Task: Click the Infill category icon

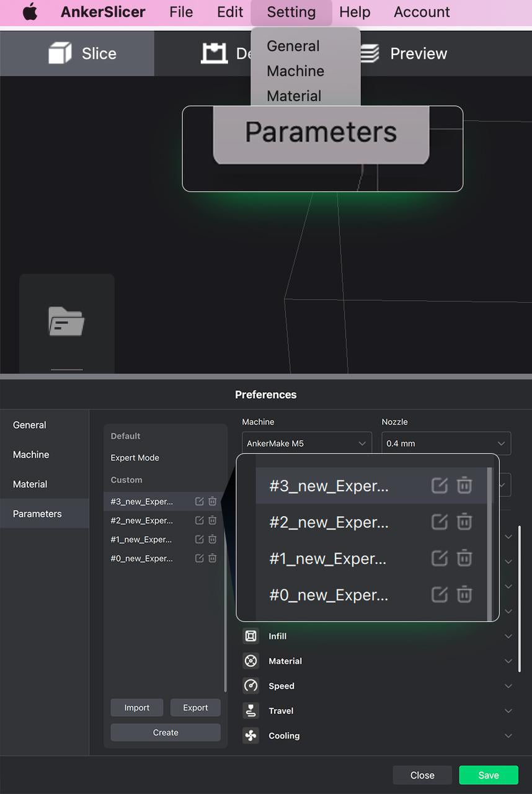Action: click(x=250, y=636)
